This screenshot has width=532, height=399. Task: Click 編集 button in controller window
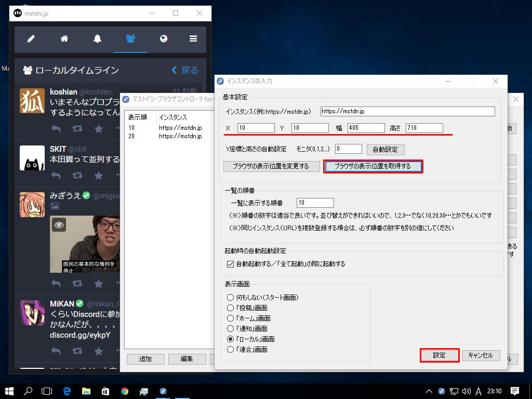187,359
